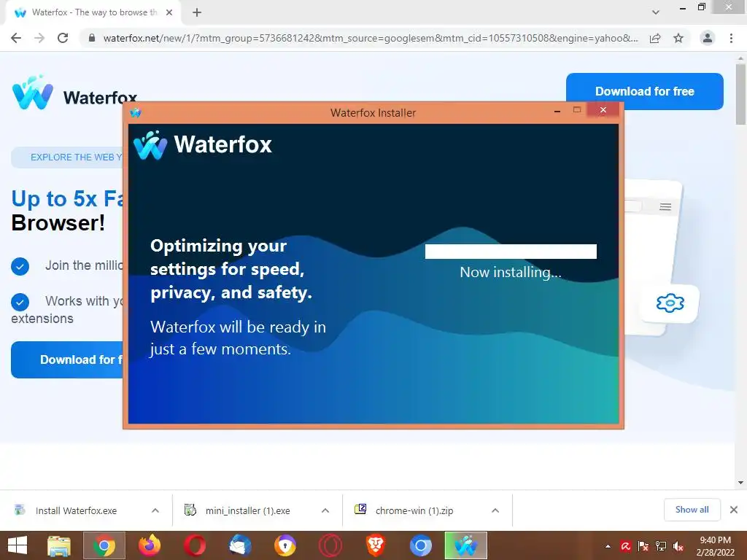Click the gear icon on webpage illustration
747x560 pixels.
point(670,303)
